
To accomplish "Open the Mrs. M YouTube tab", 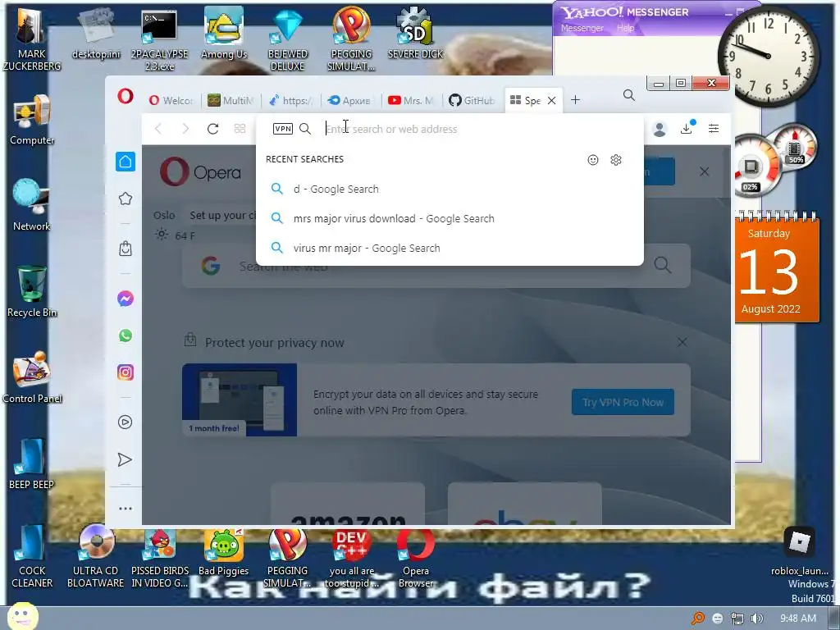I will point(411,100).
